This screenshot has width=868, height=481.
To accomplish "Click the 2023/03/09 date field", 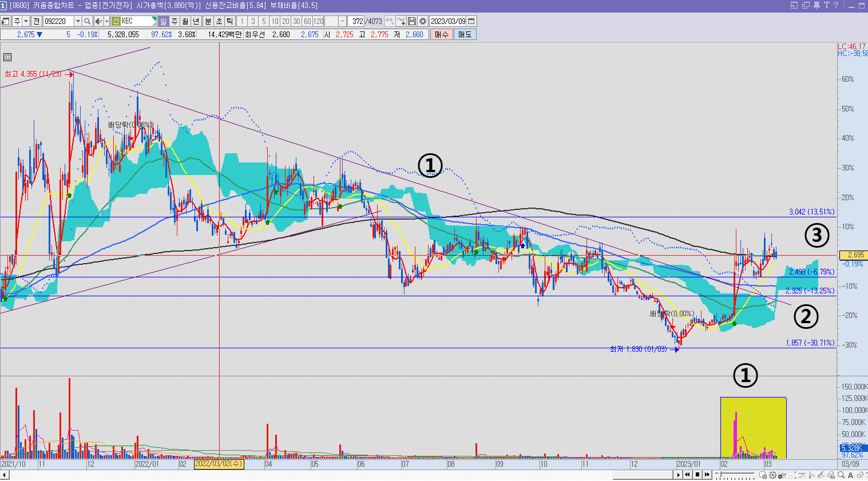I will coord(448,21).
